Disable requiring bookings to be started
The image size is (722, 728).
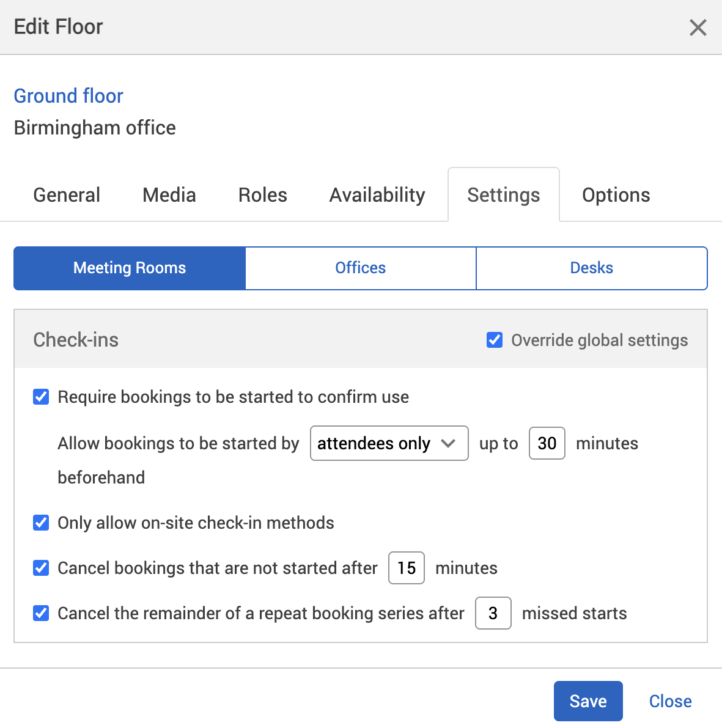(40, 397)
